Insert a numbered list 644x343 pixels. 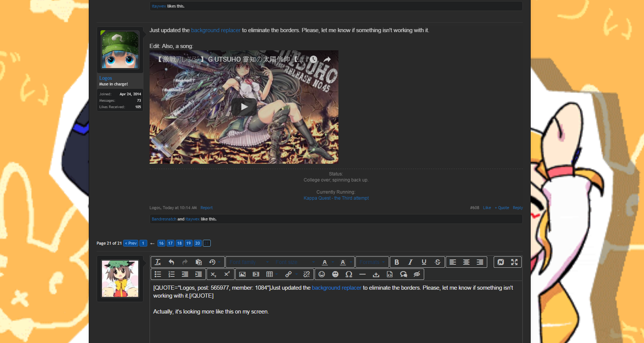(x=171, y=274)
